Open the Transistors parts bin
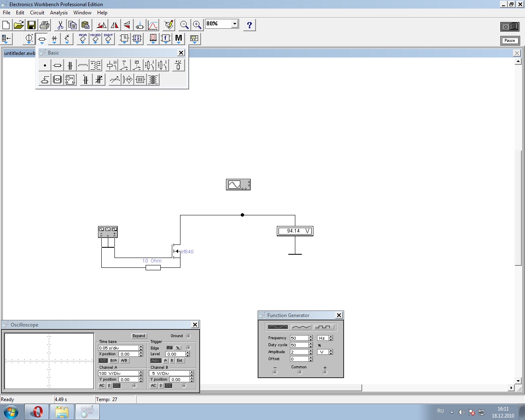 (67, 39)
